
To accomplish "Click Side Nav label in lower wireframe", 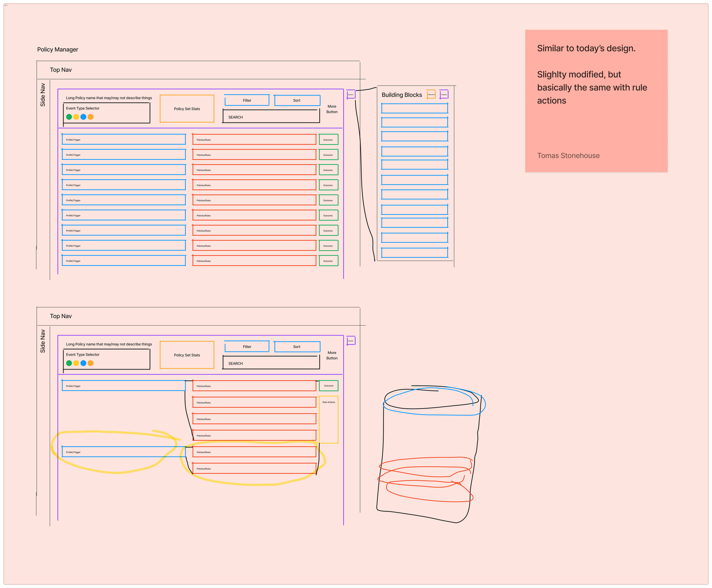I will [43, 341].
